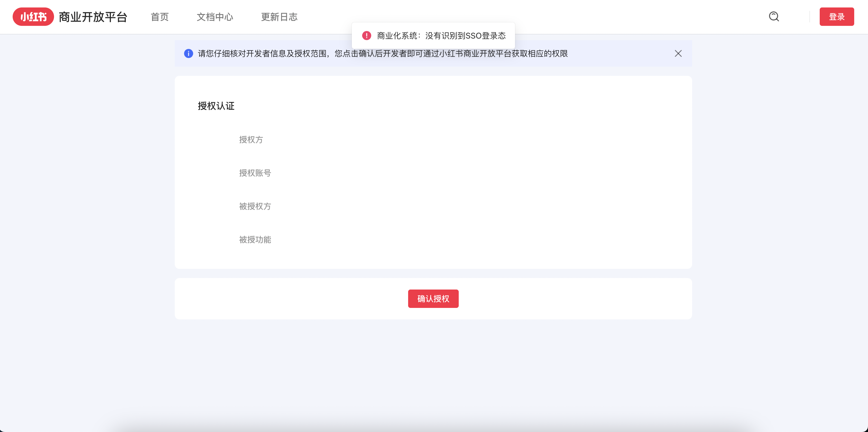
Task: Click the 被授功能 field area
Action: click(255, 240)
